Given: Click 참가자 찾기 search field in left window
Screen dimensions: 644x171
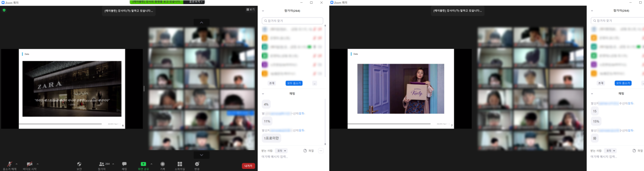Looking at the screenshot, I should (x=292, y=21).
